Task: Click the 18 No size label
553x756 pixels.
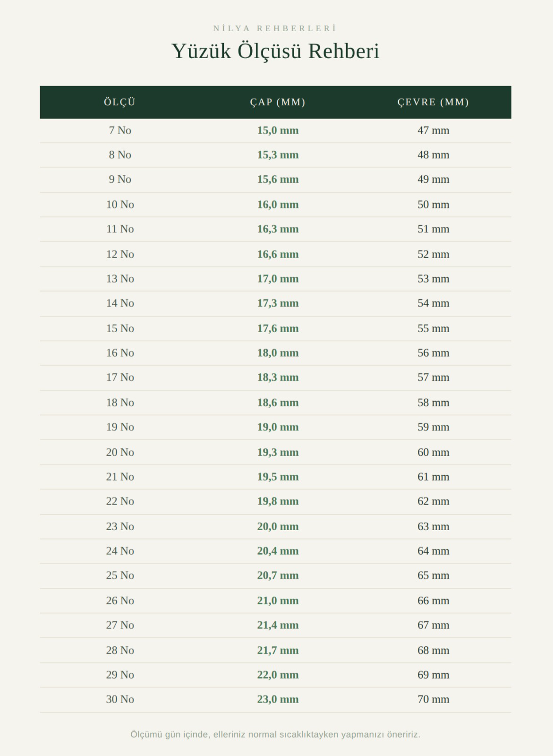Action: 120,403
